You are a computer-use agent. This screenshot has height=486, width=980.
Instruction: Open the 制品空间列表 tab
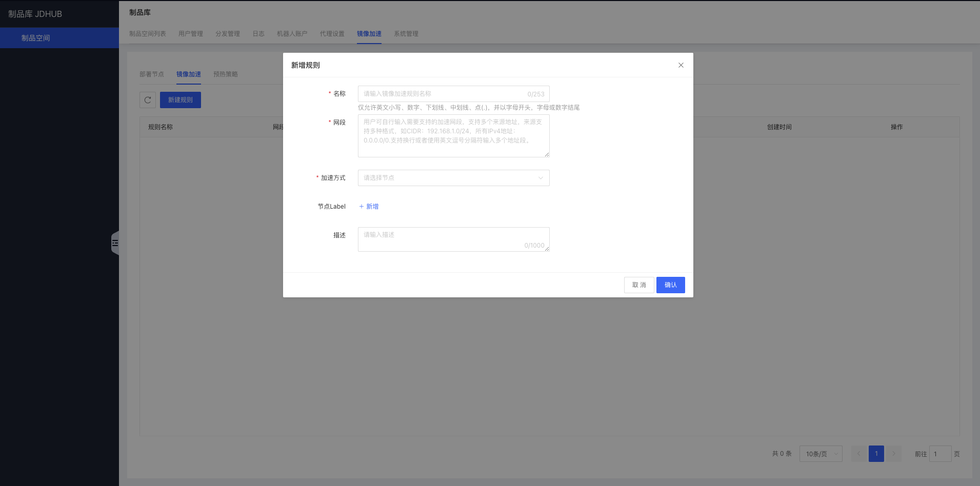pos(148,34)
